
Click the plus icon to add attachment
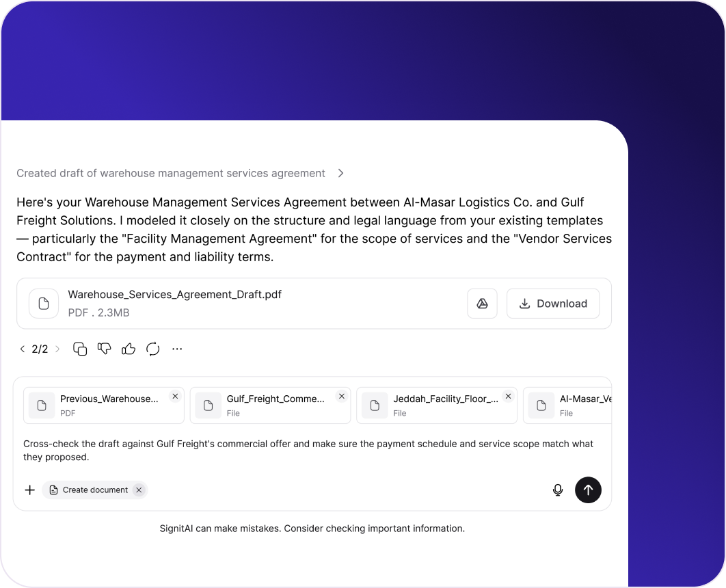[x=30, y=490]
